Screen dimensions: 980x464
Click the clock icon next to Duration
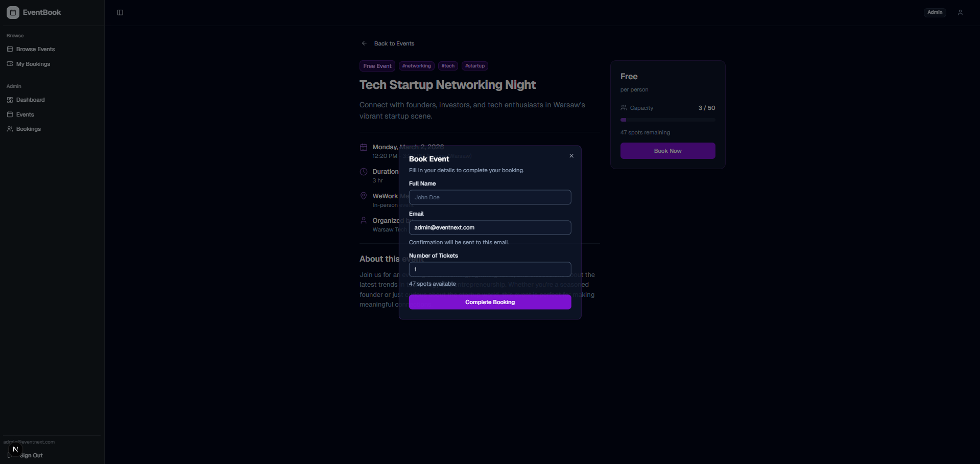click(x=363, y=171)
